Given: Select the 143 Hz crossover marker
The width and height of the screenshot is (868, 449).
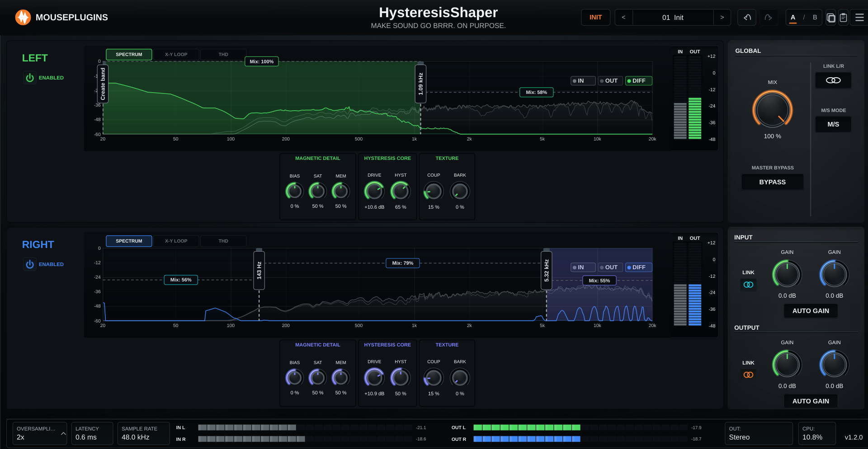Looking at the screenshot, I should point(259,270).
